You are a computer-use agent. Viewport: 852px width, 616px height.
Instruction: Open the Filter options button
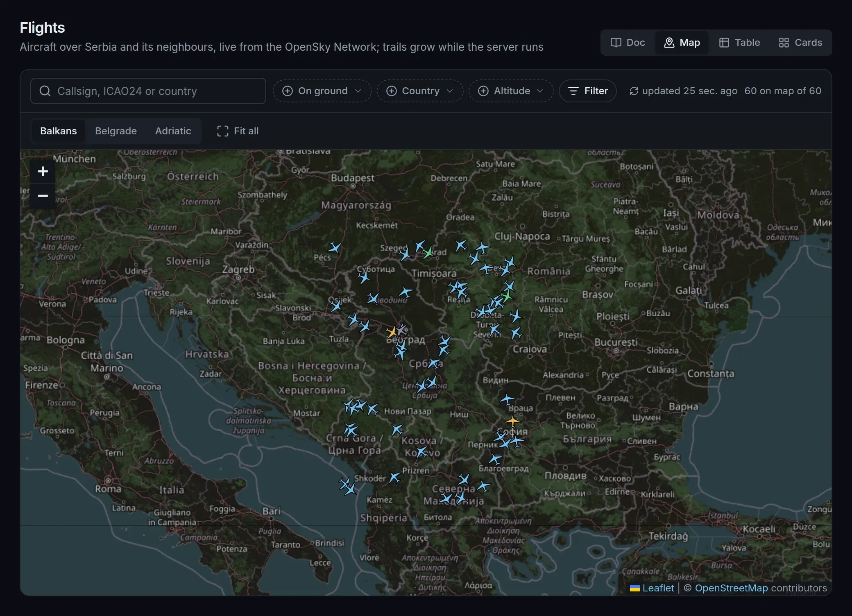(x=588, y=91)
